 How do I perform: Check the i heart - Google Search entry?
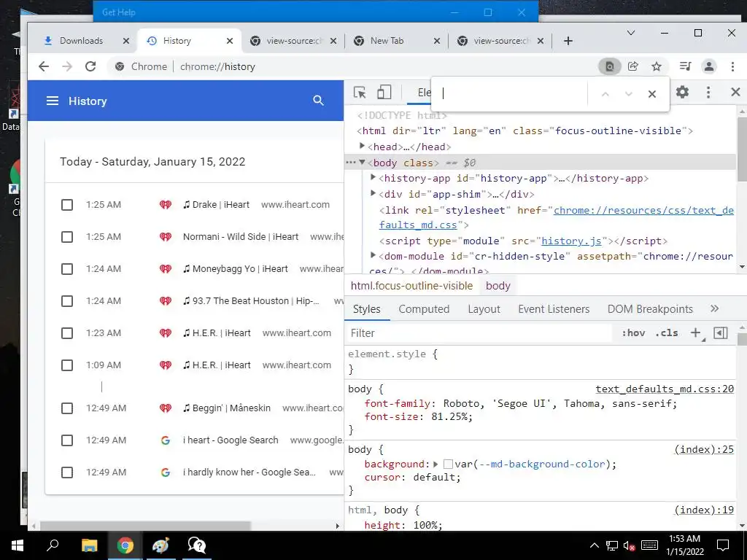pyautogui.click(x=67, y=440)
